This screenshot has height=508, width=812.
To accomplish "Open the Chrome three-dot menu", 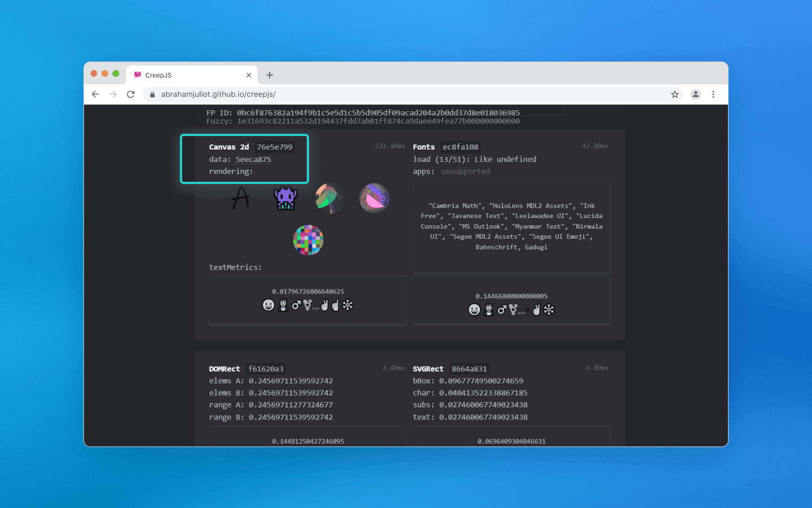I will pos(713,94).
